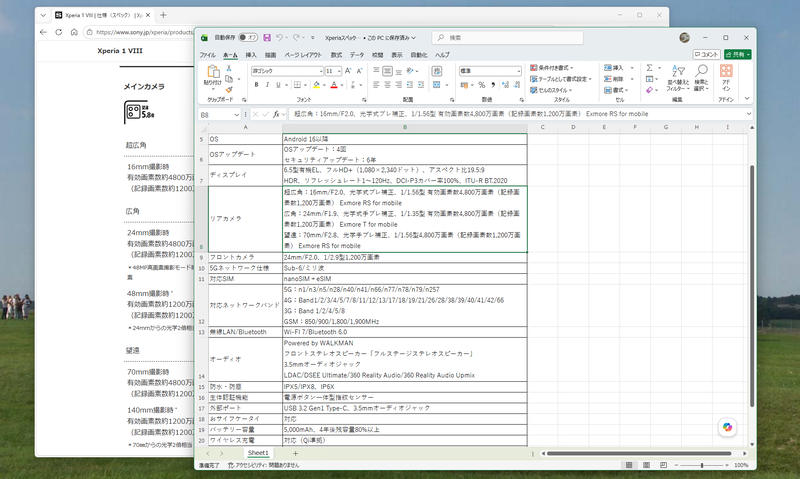The width and height of the screenshot is (800, 479).
Task: Open the 挿入 (Insert) ribbon tab
Action: (x=251, y=55)
